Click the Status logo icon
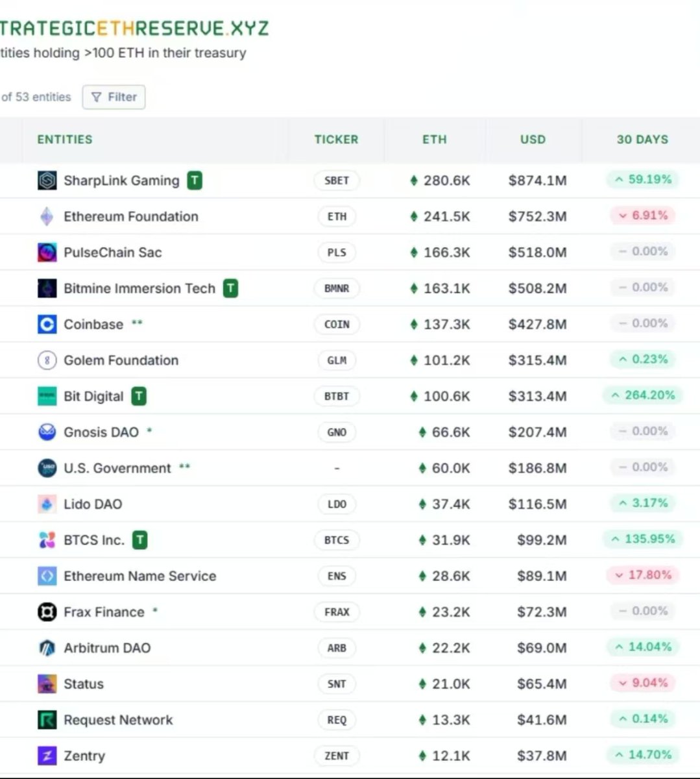This screenshot has width=700, height=779. [47, 684]
